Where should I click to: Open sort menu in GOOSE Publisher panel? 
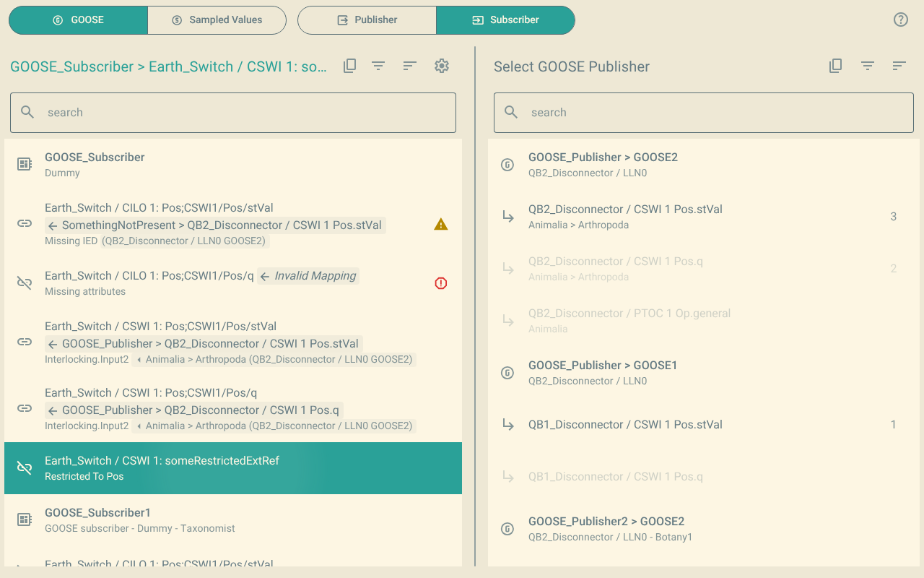(899, 66)
